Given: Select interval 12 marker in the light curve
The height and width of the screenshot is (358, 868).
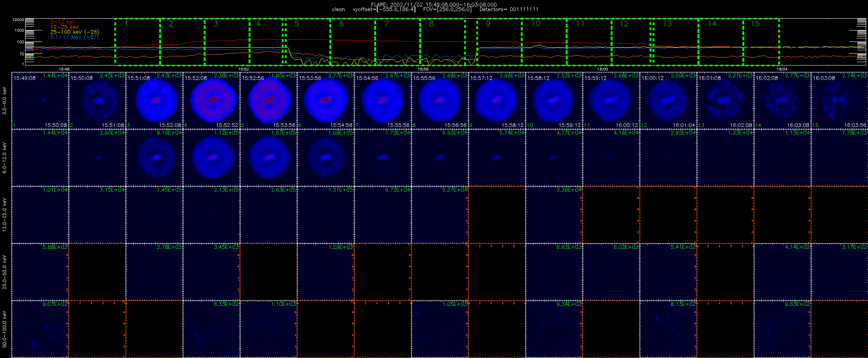Looking at the screenshot, I should (624, 24).
